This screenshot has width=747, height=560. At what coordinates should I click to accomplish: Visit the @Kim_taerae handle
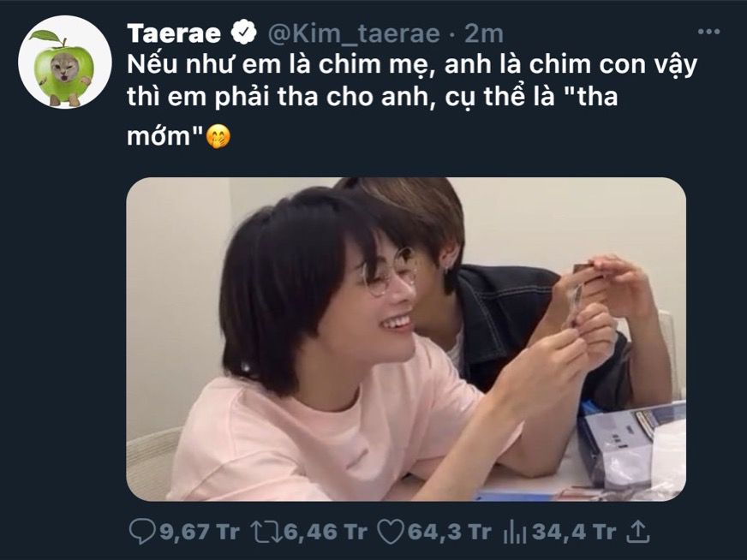(354, 33)
